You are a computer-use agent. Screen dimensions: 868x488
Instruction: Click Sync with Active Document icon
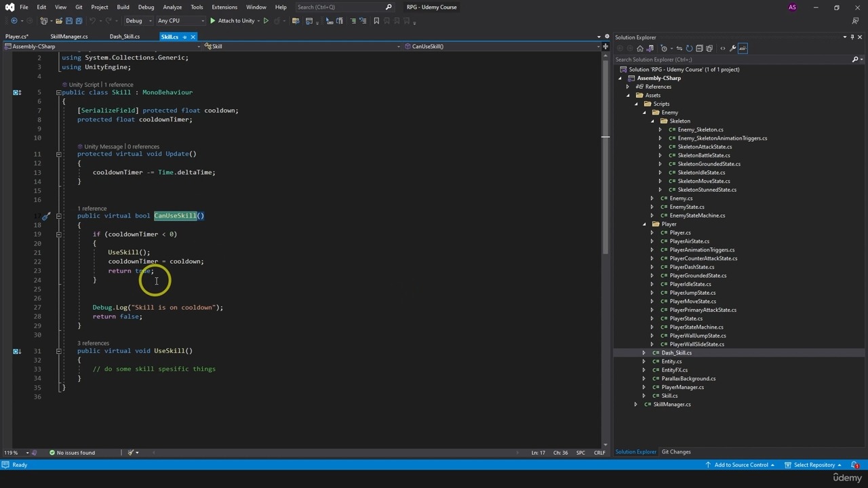tap(679, 48)
